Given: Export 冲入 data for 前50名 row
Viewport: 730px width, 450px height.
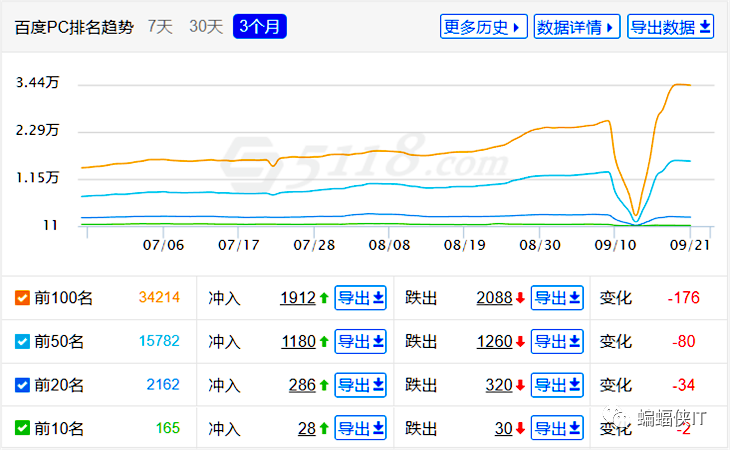Looking at the screenshot, I should pyautogui.click(x=360, y=342).
